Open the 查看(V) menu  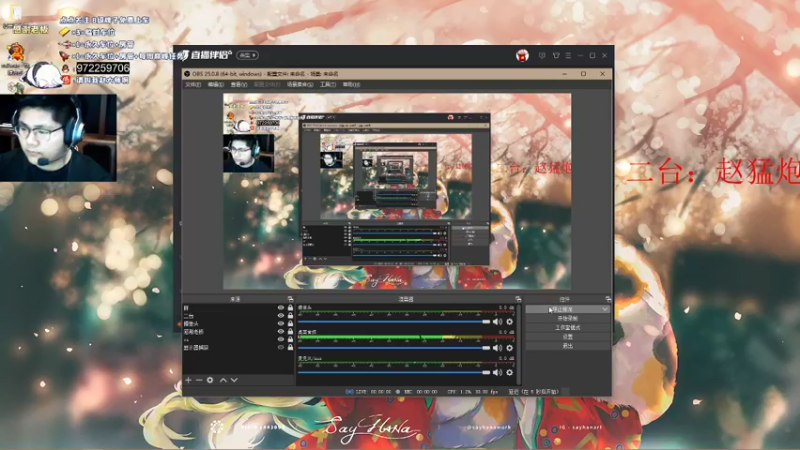tap(239, 85)
